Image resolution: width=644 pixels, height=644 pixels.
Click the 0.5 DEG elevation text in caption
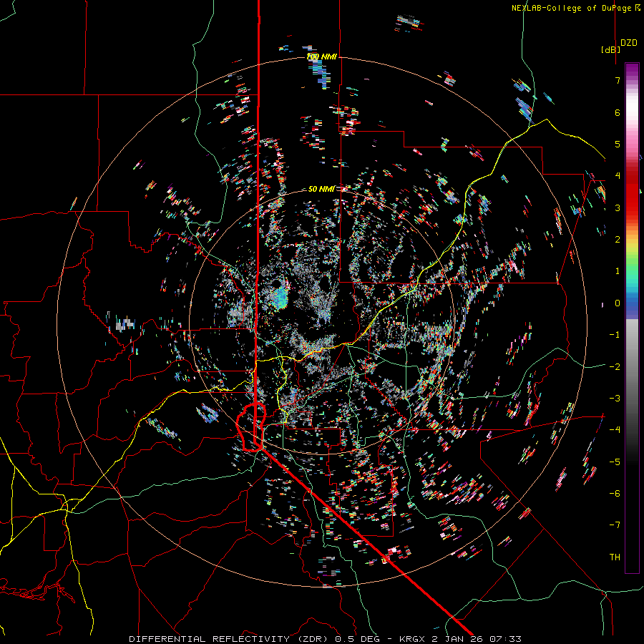(359, 639)
